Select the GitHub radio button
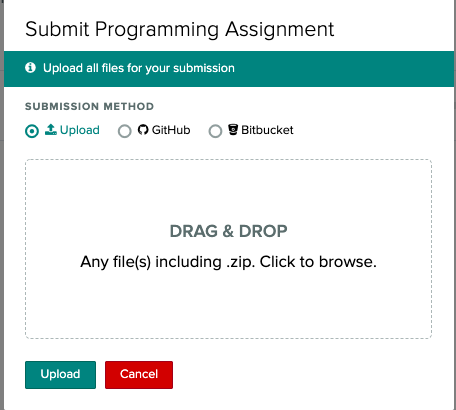This screenshot has width=456, height=410. [x=125, y=131]
